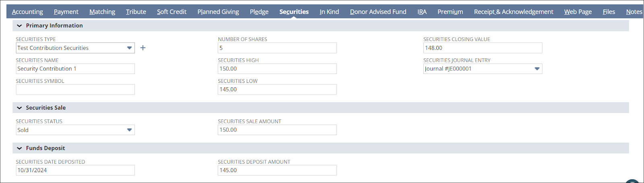The width and height of the screenshot is (644, 183).
Task: Open the Securities Type dropdown
Action: coord(129,48)
